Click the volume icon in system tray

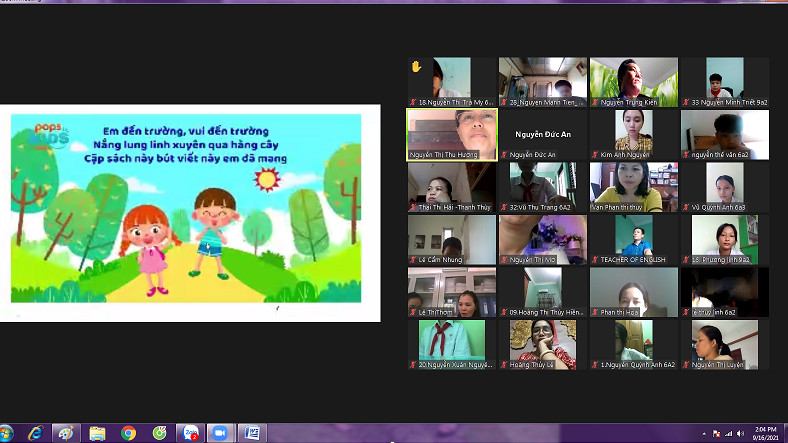point(741,433)
